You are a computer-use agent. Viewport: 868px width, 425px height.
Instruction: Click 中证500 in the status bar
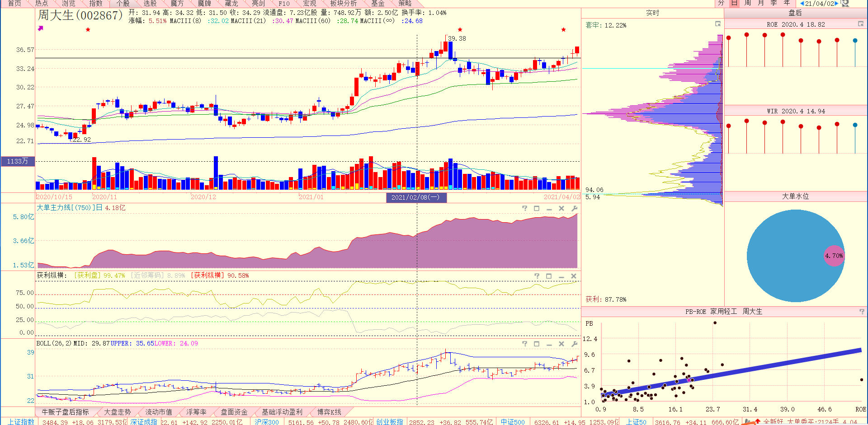513,422
